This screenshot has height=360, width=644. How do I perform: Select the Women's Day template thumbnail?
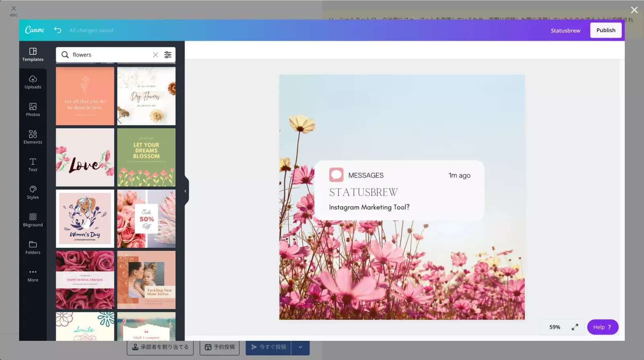(x=85, y=218)
